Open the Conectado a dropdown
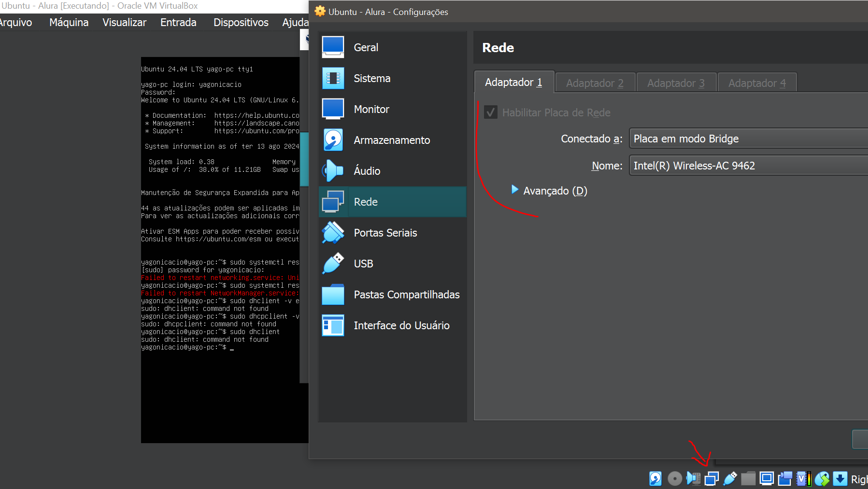This screenshot has width=868, height=489. (x=748, y=139)
